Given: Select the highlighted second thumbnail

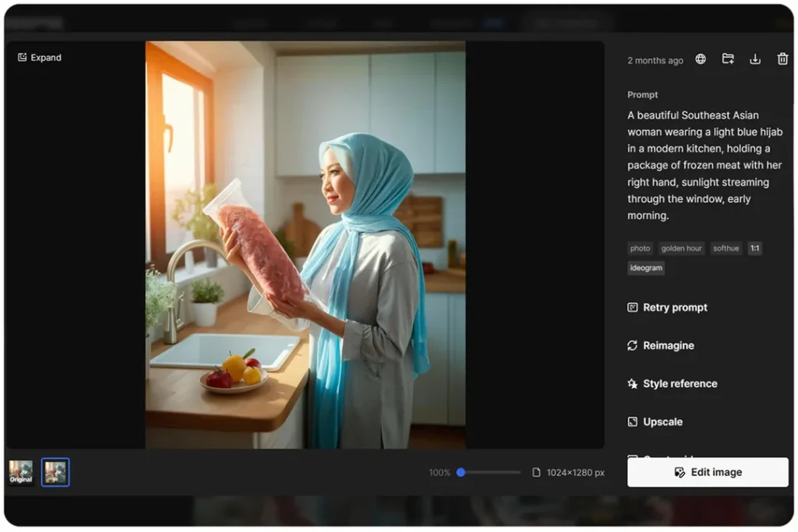Looking at the screenshot, I should click(x=55, y=472).
